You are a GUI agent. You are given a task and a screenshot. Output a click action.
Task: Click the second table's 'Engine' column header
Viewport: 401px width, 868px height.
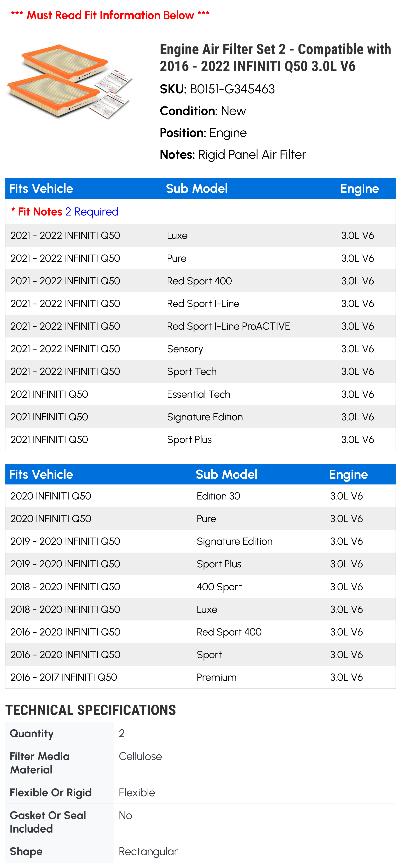click(x=348, y=474)
